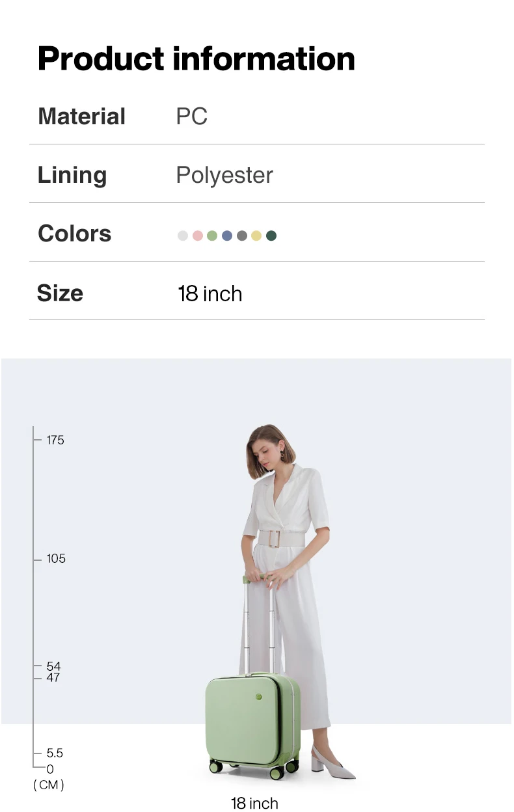Click the Lining label

[72, 175]
